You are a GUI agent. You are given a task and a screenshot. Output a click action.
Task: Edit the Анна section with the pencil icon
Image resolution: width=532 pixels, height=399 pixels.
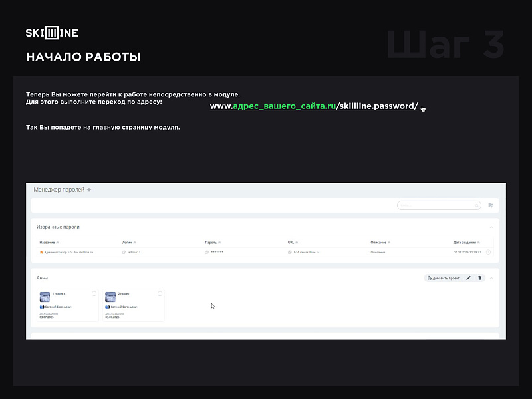click(467, 277)
